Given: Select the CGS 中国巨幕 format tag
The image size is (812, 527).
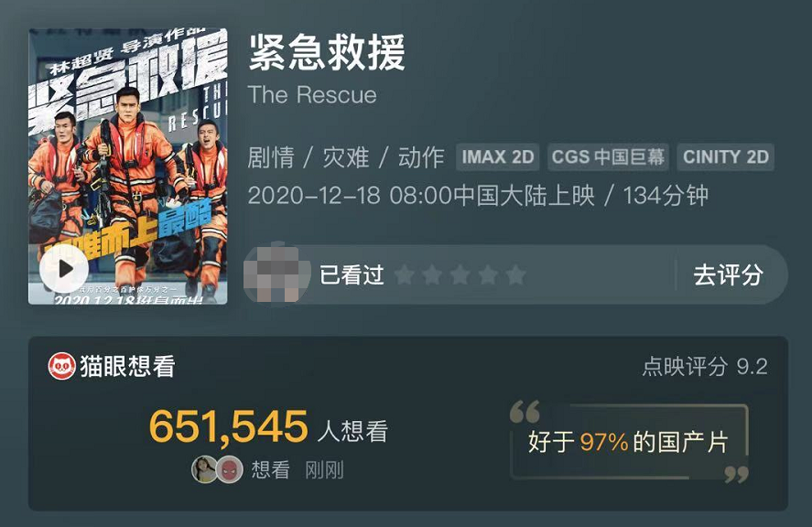Looking at the screenshot, I should pyautogui.click(x=608, y=156).
